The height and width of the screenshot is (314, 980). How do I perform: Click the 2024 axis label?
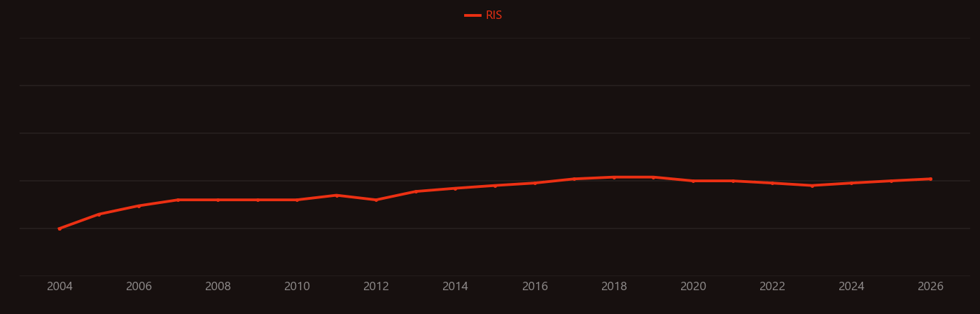coord(851,287)
